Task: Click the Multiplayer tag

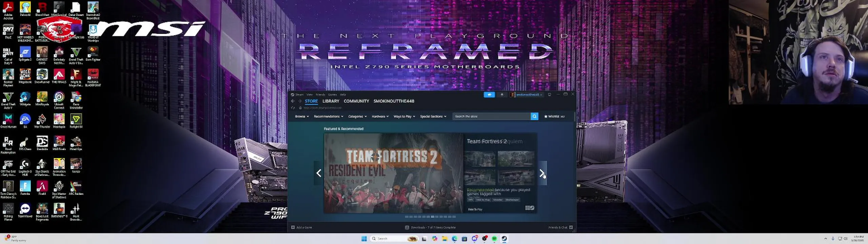Action: tap(512, 200)
